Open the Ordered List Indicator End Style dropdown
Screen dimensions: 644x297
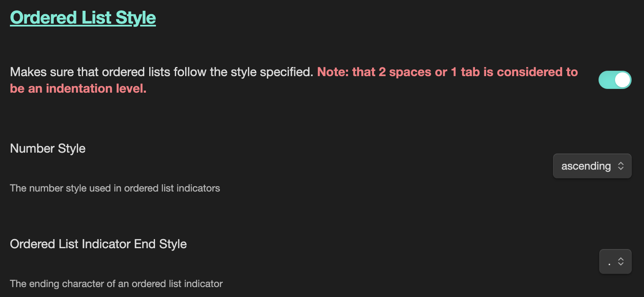click(x=615, y=261)
